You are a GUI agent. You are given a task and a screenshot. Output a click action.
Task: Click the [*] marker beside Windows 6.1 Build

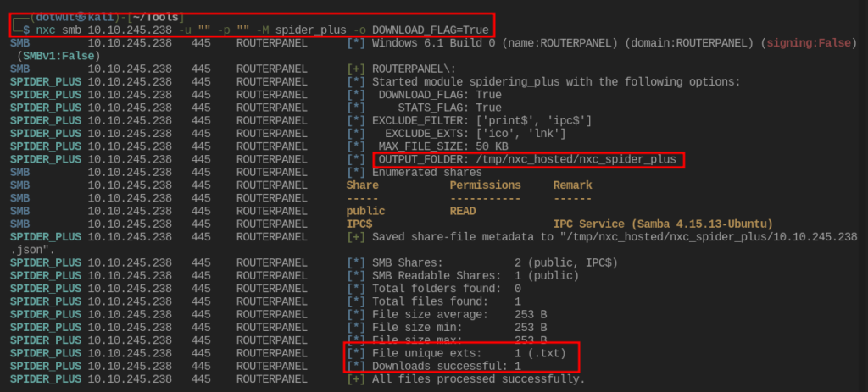tap(356, 41)
